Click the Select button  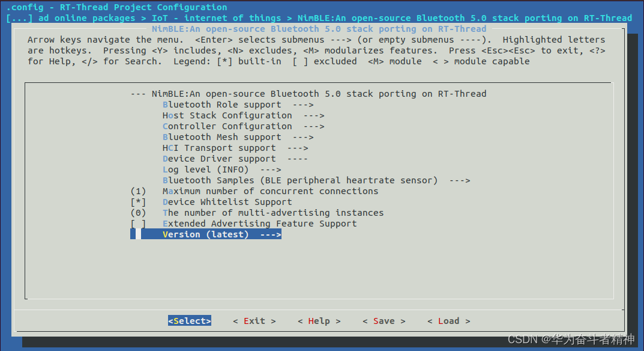190,320
